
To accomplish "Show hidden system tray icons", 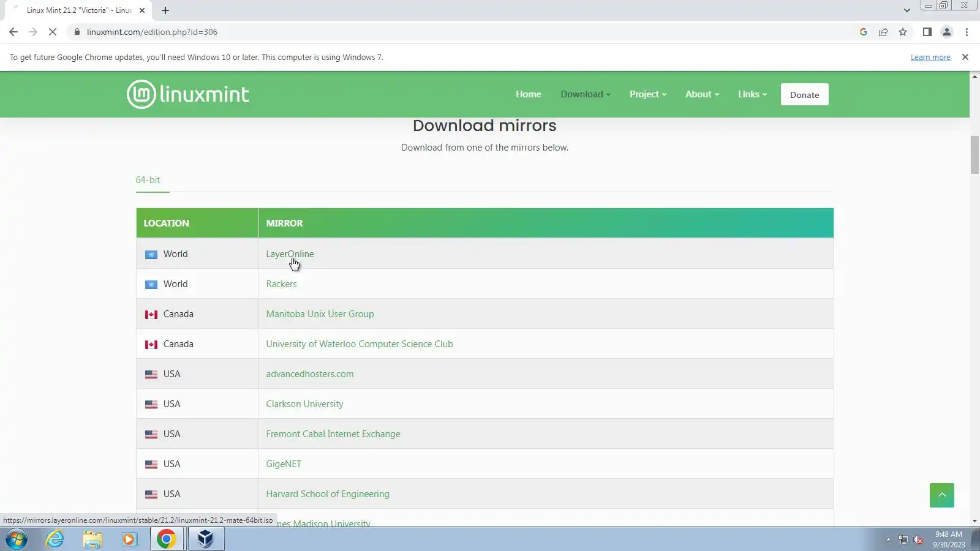I will click(x=888, y=539).
